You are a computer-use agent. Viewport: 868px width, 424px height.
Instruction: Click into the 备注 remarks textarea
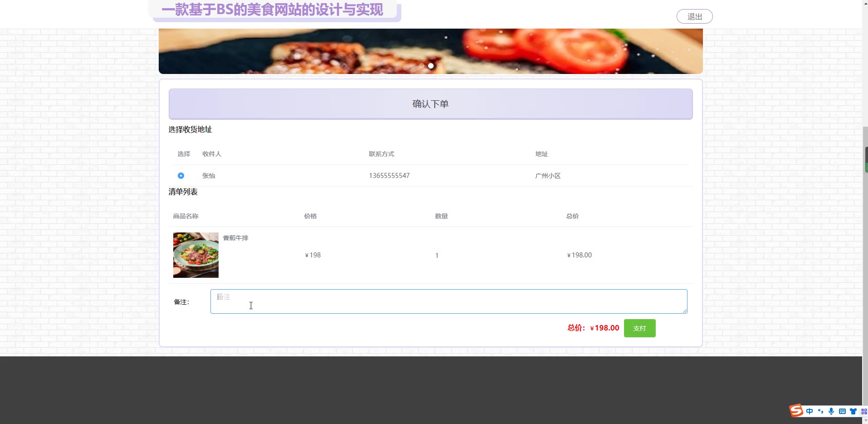click(x=449, y=301)
